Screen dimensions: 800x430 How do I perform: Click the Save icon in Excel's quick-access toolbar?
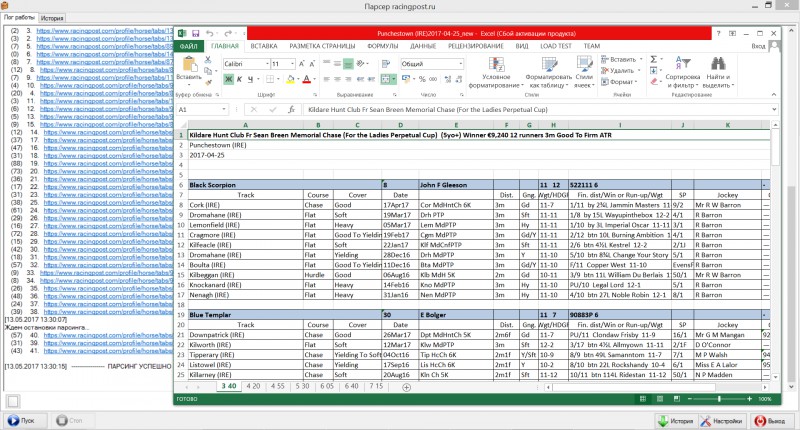click(x=195, y=34)
